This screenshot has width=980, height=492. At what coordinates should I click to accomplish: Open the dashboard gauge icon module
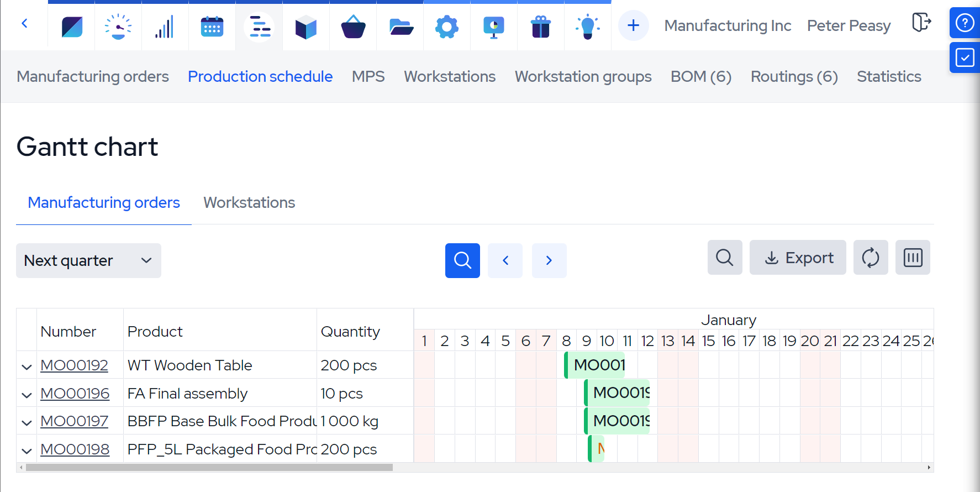tap(118, 26)
